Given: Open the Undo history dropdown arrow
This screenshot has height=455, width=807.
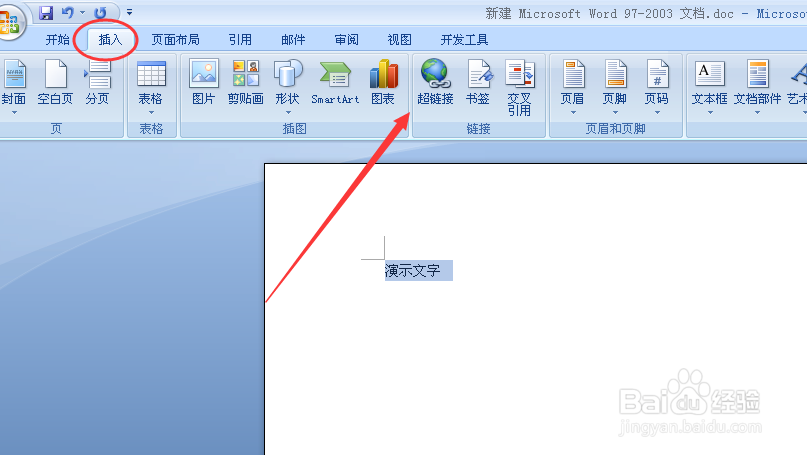Looking at the screenshot, I should pos(82,12).
